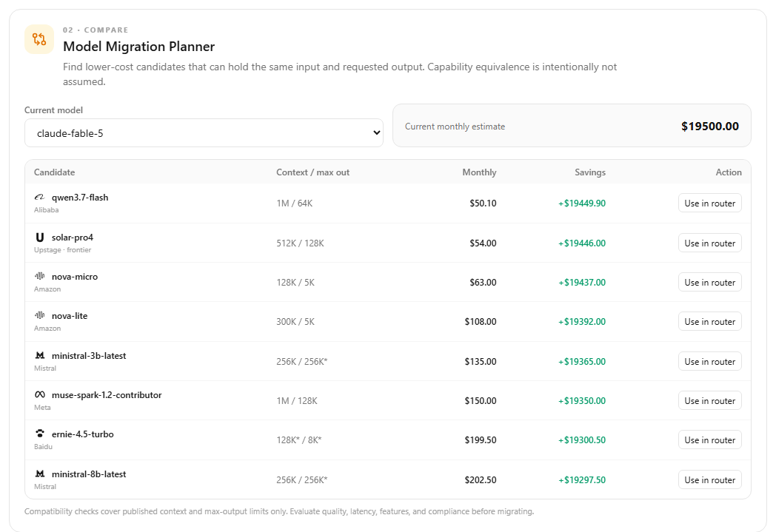The width and height of the screenshot is (776, 532).
Task: Click the Action column header
Action: (x=729, y=172)
